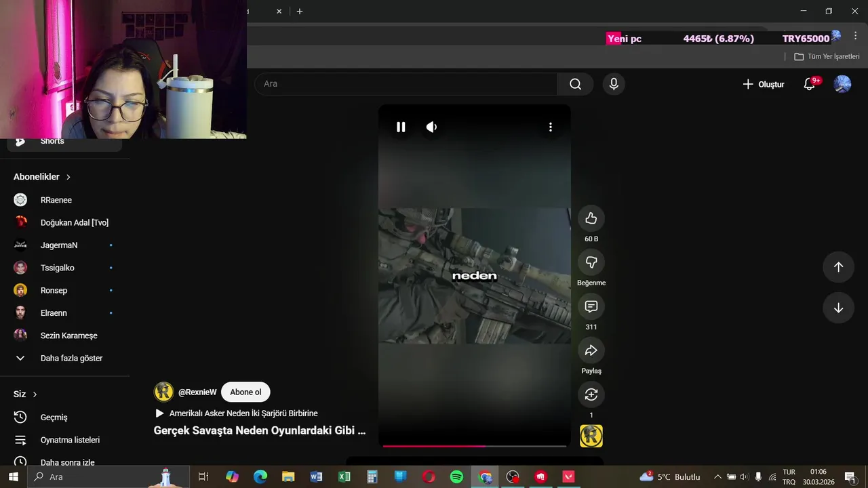Open linked video 'Amerikalı Asker Neden İki Şarjörü'

tap(237, 413)
